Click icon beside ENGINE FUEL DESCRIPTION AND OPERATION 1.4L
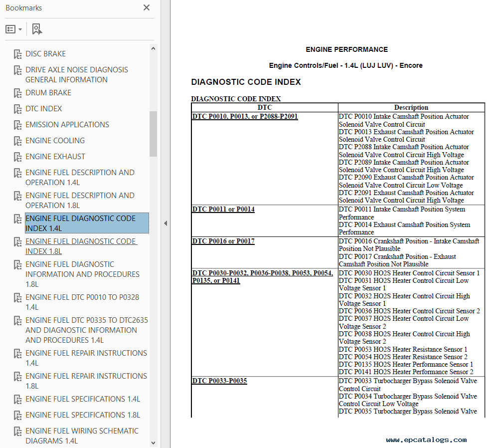This screenshot has width=492, height=448. pyautogui.click(x=17, y=173)
